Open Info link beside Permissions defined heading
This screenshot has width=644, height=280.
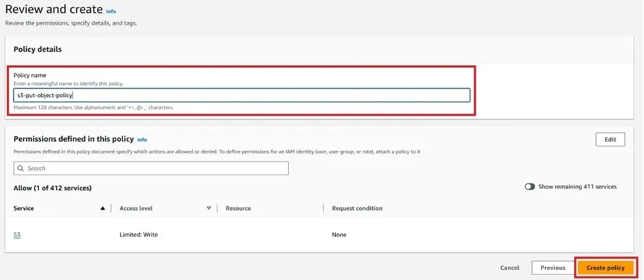point(142,140)
